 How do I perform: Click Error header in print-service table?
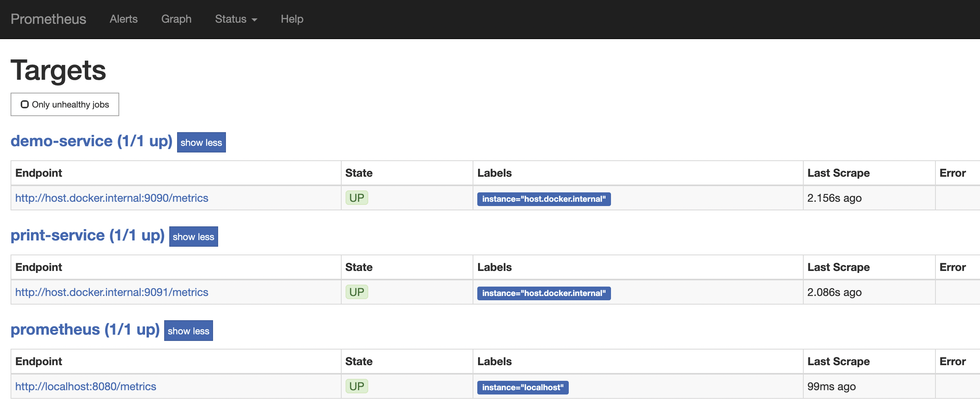coord(953,267)
